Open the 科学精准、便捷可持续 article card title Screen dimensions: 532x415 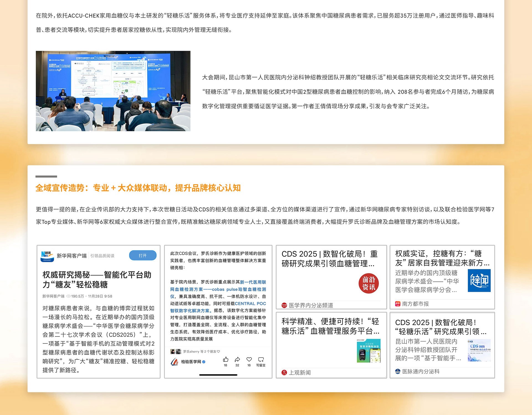(x=330, y=326)
